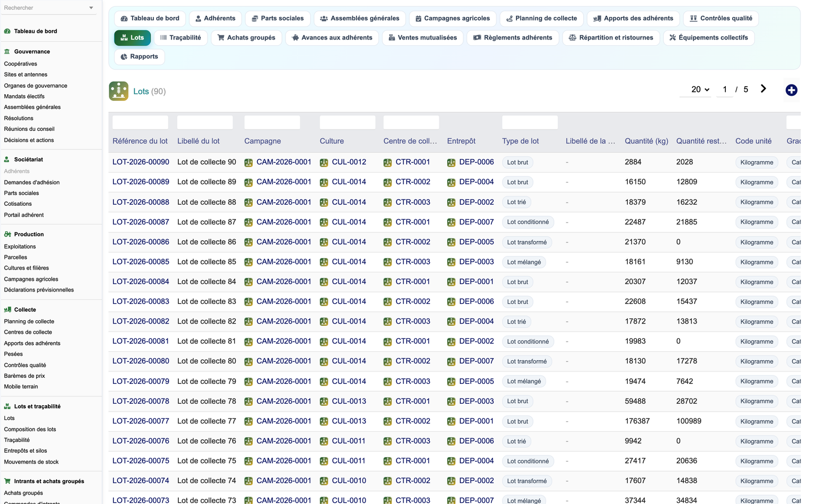Click Tableau de bord sidebar icon
815x504 pixels.
tap(7, 32)
